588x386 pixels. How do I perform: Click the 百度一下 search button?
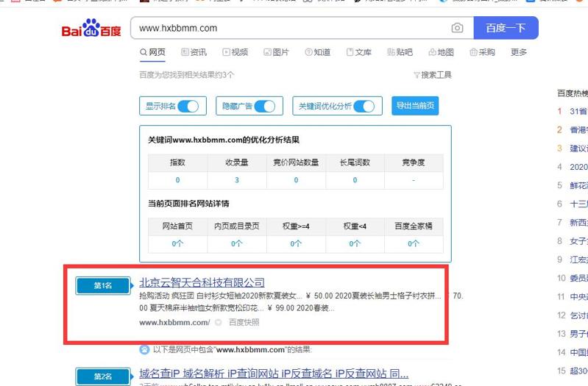506,28
